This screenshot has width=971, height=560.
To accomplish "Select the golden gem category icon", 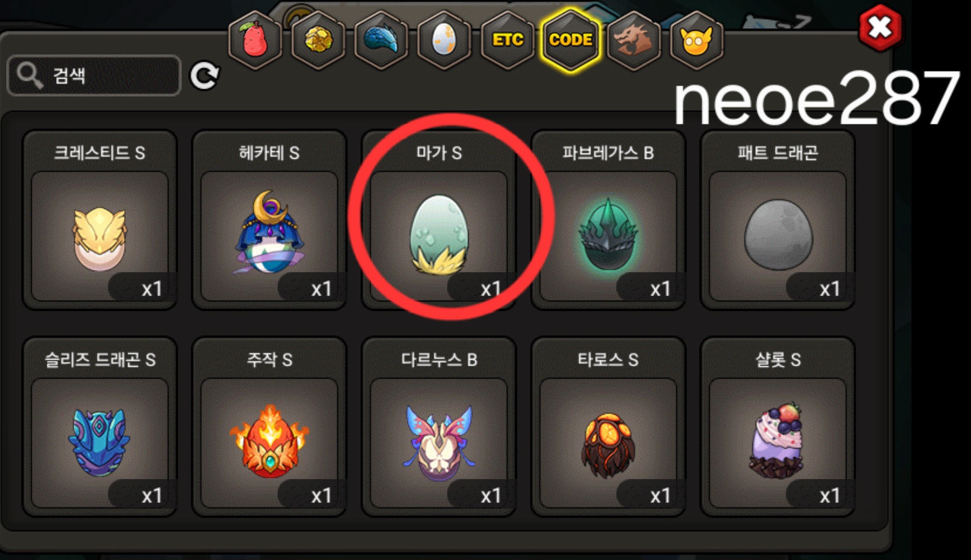I will [318, 40].
